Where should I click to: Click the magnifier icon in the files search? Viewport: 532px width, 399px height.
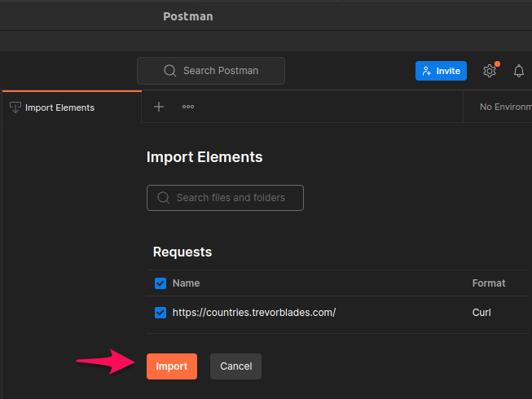[163, 198]
